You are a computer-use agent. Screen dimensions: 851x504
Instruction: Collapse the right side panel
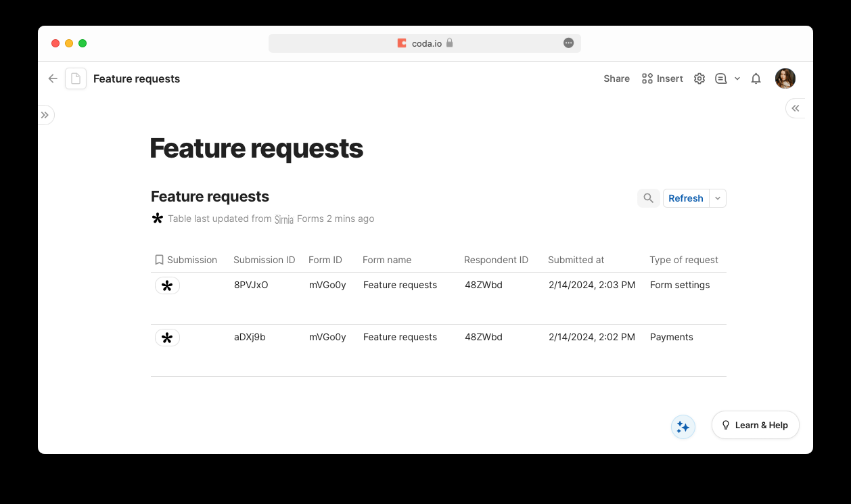pyautogui.click(x=796, y=108)
